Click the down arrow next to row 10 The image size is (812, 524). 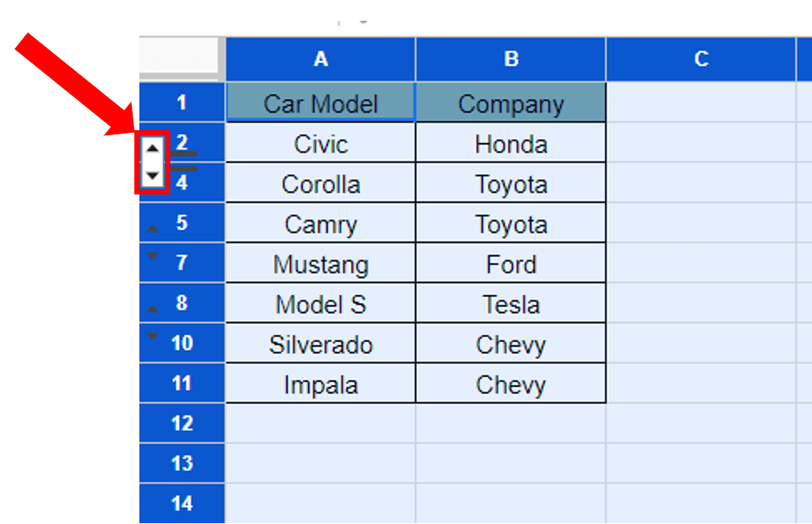152,334
